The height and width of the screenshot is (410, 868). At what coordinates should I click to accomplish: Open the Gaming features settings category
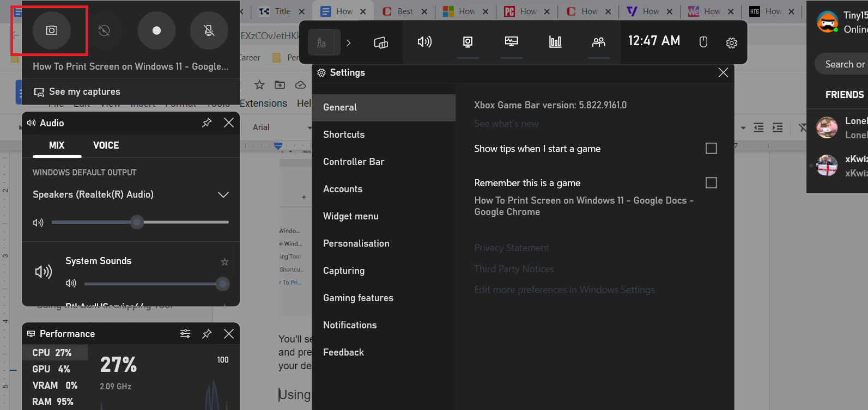pyautogui.click(x=384, y=298)
